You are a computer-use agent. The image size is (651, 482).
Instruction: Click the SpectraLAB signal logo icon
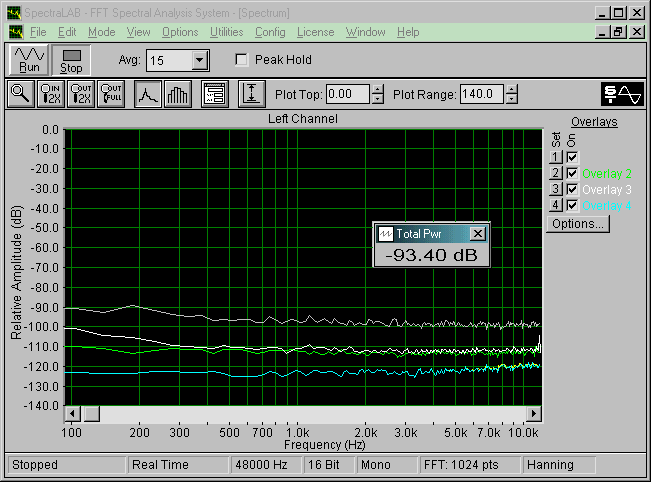pyautogui.click(x=622, y=94)
